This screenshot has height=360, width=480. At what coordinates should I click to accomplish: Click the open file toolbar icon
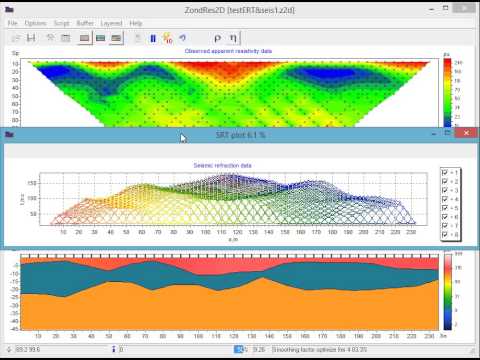click(x=16, y=38)
